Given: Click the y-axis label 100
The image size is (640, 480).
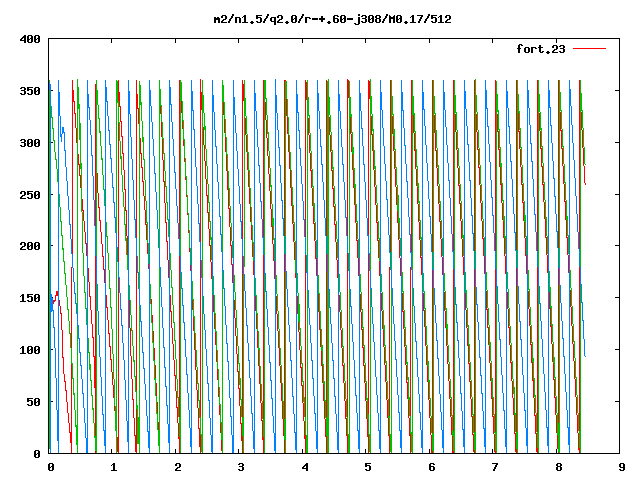Looking at the screenshot, I should coord(30,350).
